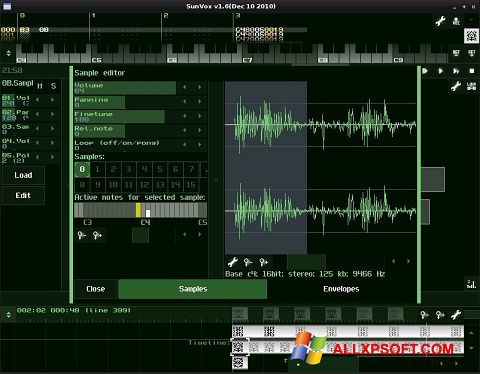Select sample slot 5
480x374 pixels.
click(x=160, y=169)
